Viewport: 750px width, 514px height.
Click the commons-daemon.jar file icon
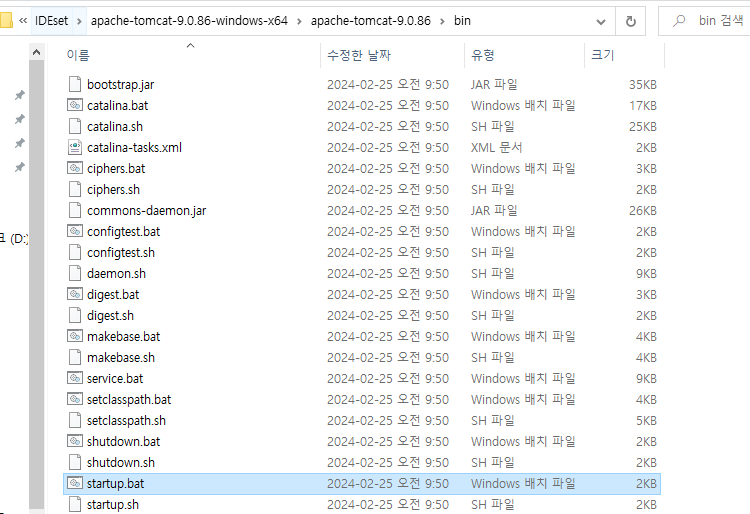(75, 210)
